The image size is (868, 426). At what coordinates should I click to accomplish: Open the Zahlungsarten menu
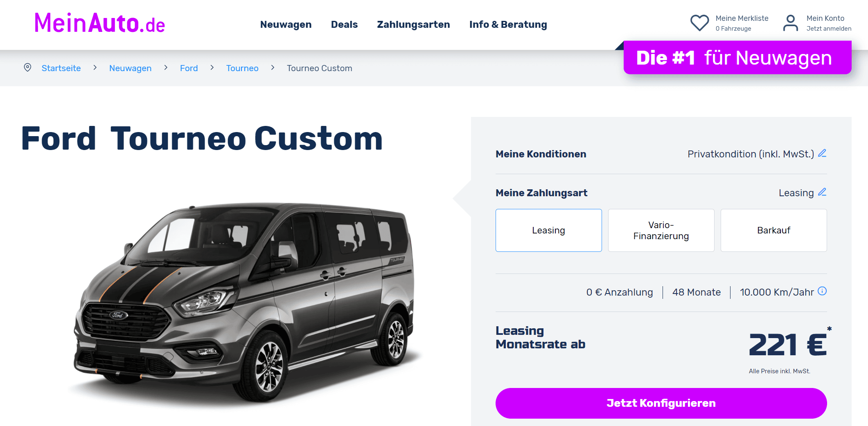pos(413,25)
